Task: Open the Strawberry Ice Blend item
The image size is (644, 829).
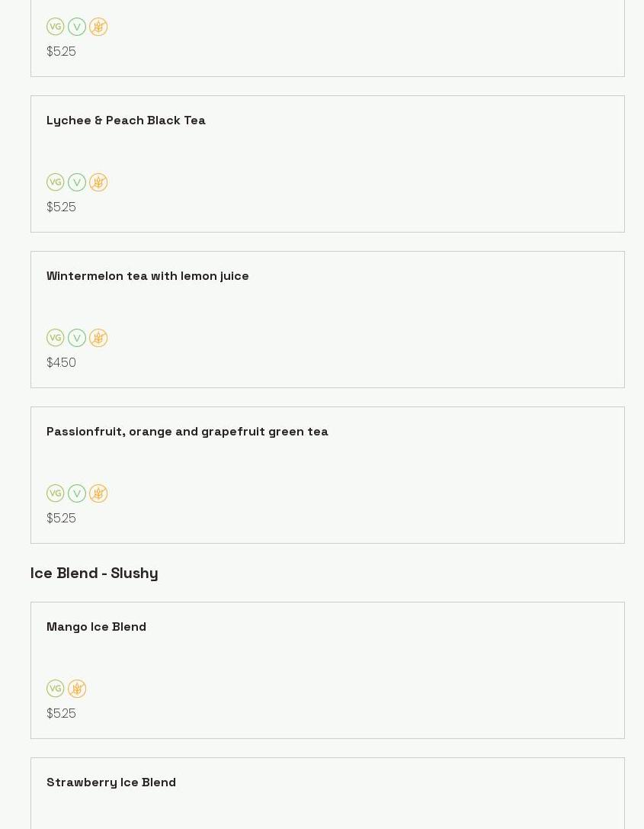Action: 111,782
